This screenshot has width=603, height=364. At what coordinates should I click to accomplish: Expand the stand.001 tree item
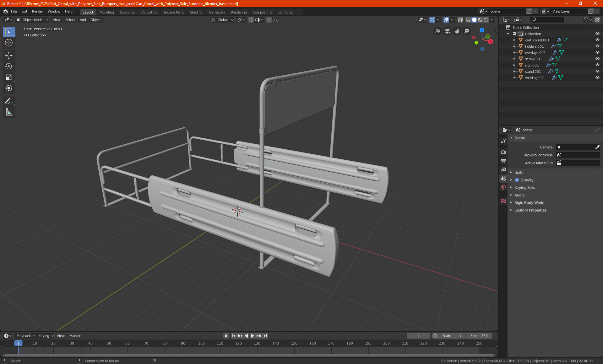pos(514,72)
